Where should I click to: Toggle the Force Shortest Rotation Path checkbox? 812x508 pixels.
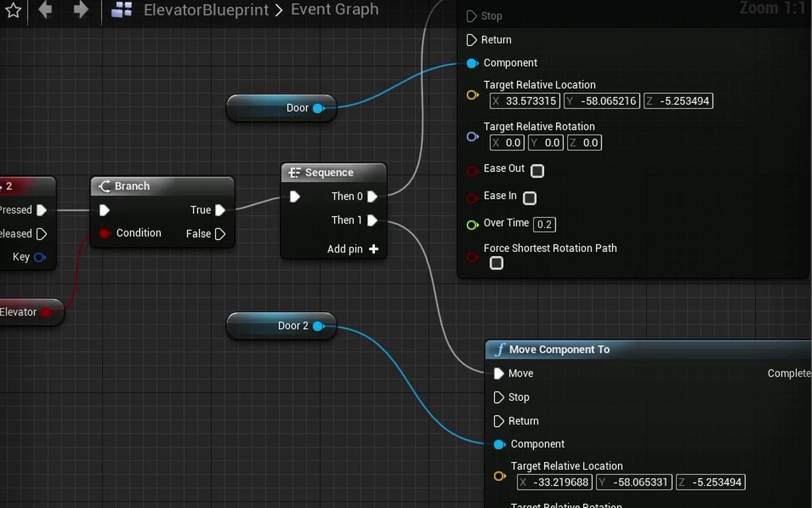click(x=497, y=263)
